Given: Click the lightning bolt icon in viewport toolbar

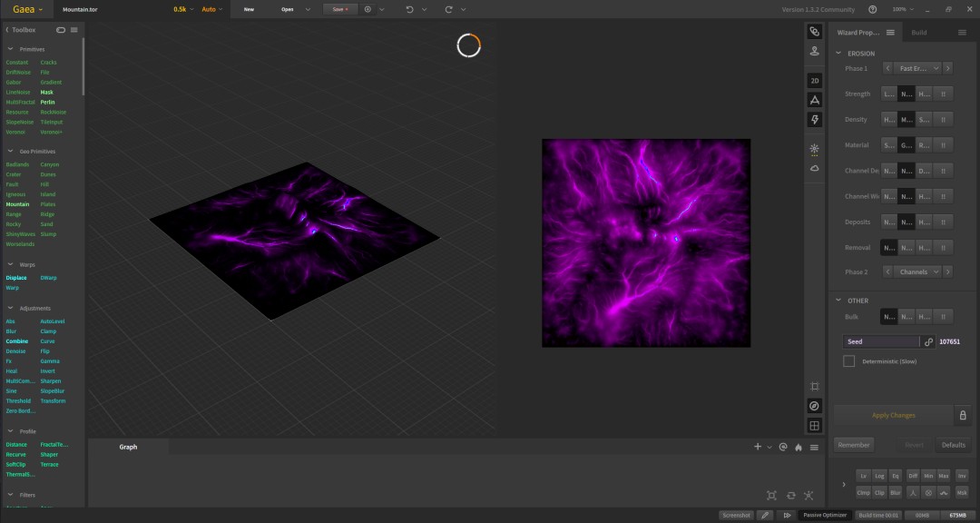Looking at the screenshot, I should point(814,120).
